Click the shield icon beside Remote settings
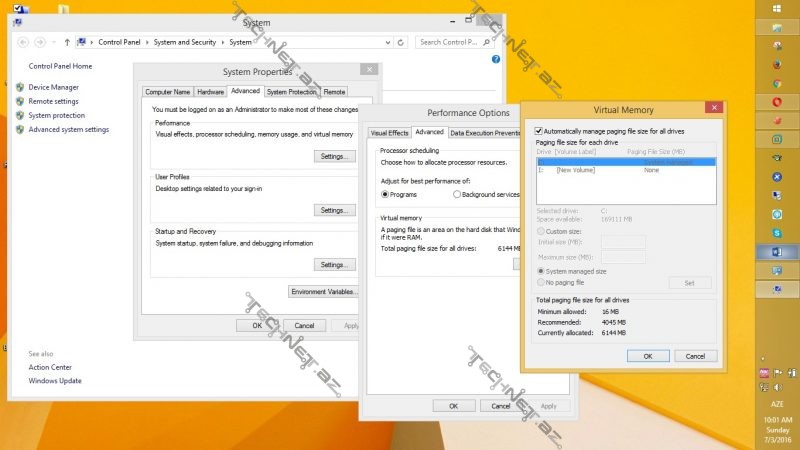 point(20,101)
